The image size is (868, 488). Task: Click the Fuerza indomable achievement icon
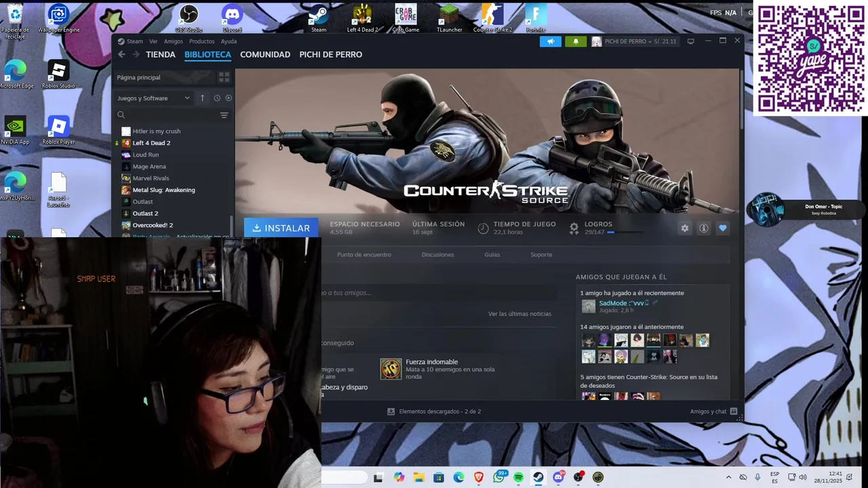[391, 369]
